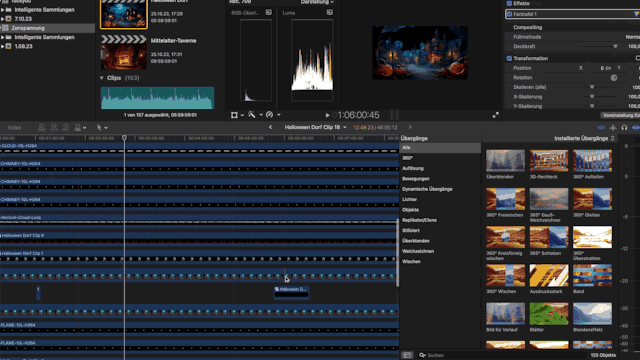Viewport: 640px width, 360px height.
Task: Select the Mittelalter-Taverne project thumbnail
Action: pyautogui.click(x=124, y=52)
